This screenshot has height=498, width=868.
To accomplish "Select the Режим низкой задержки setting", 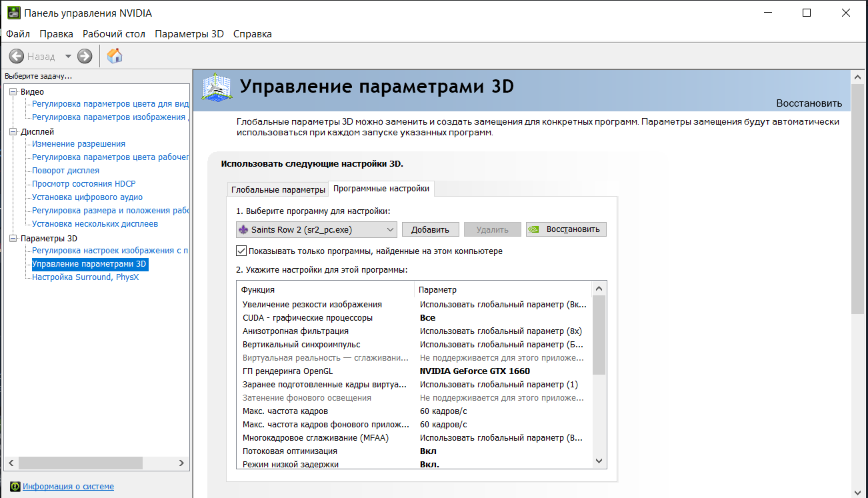I will tap(414, 464).
